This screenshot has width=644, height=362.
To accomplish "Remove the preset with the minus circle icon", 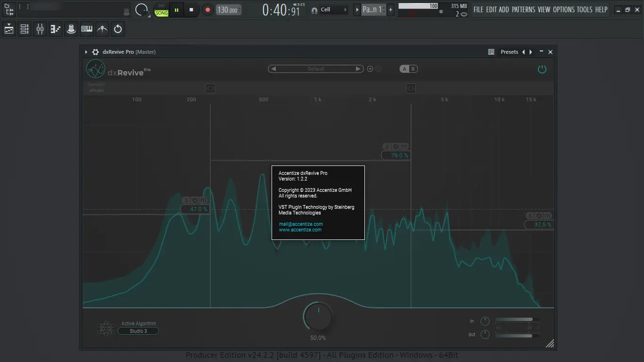I will click(378, 69).
